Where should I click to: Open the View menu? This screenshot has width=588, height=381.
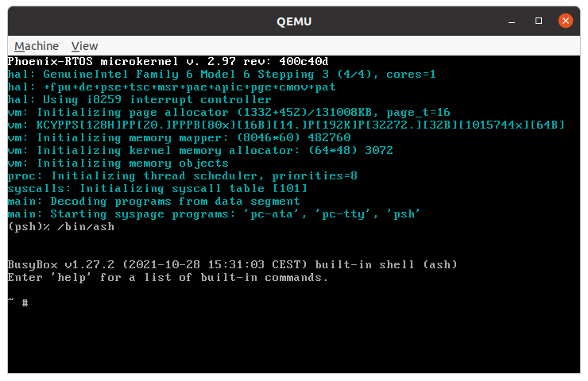click(84, 46)
